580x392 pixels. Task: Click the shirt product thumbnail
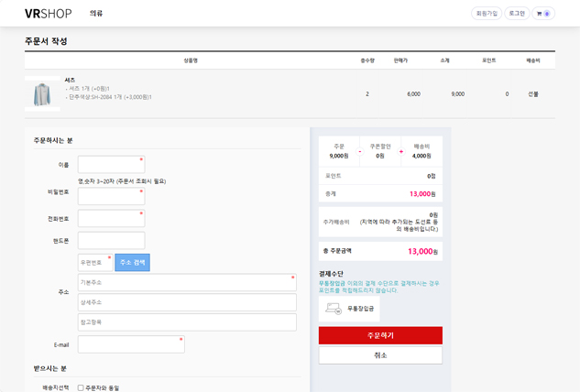pyautogui.click(x=42, y=93)
